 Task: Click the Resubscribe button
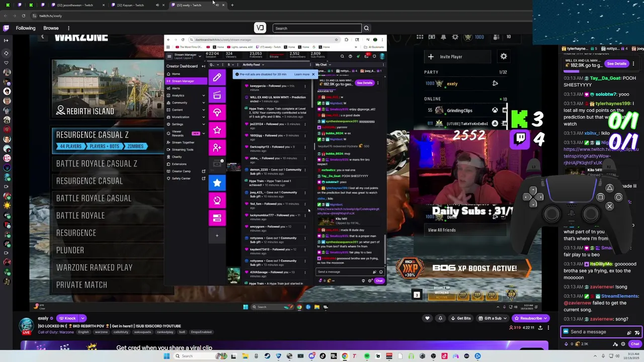tap(530, 318)
